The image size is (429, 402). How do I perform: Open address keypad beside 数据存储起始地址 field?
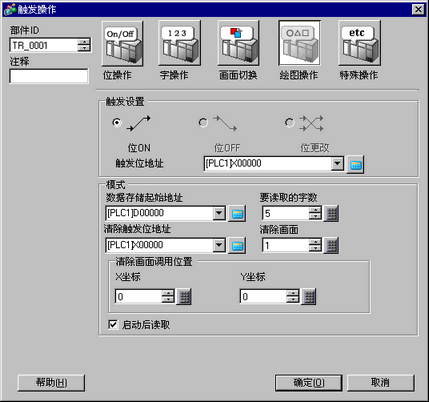237,213
